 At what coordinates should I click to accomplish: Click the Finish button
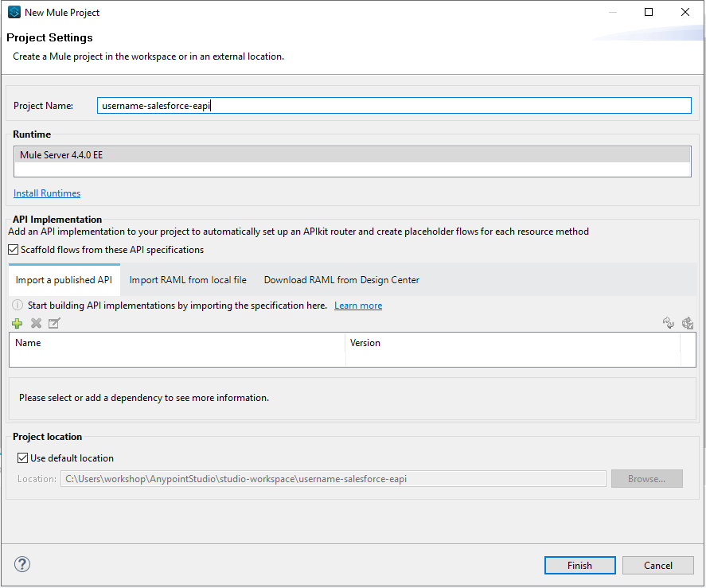[x=579, y=566]
